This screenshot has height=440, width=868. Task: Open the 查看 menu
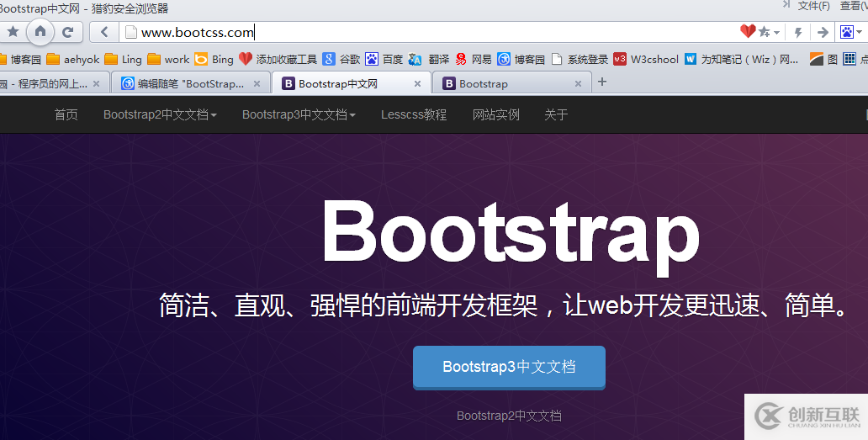[x=854, y=6]
